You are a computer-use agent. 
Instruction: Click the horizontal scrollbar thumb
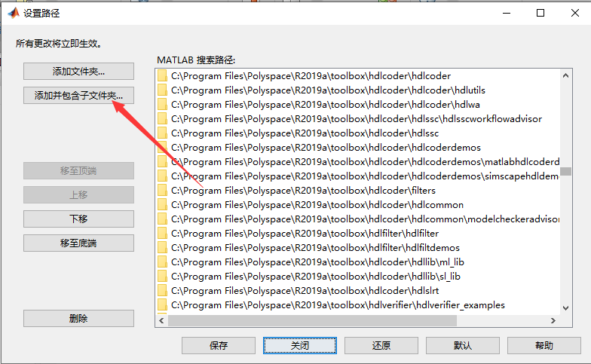(x=312, y=321)
